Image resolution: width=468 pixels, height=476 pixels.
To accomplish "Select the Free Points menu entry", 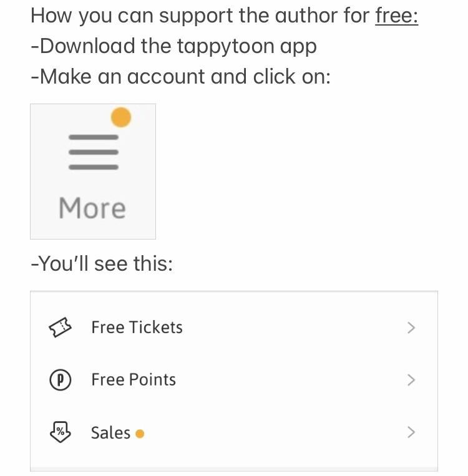I will (134, 380).
